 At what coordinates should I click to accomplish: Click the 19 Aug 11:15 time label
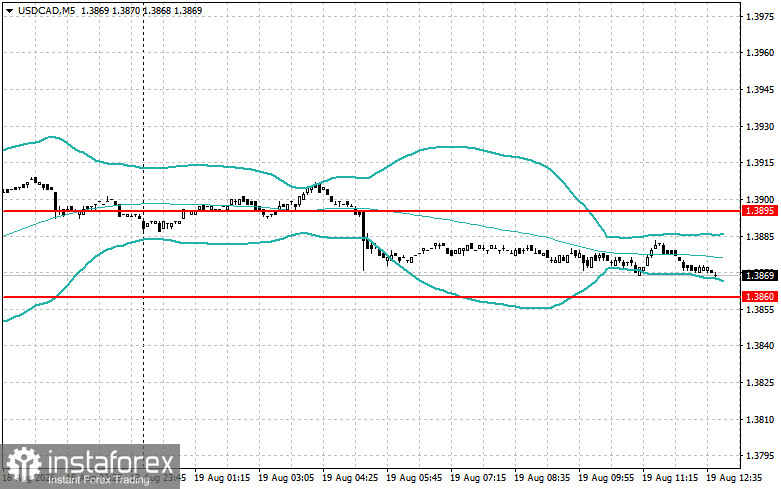coord(670,478)
